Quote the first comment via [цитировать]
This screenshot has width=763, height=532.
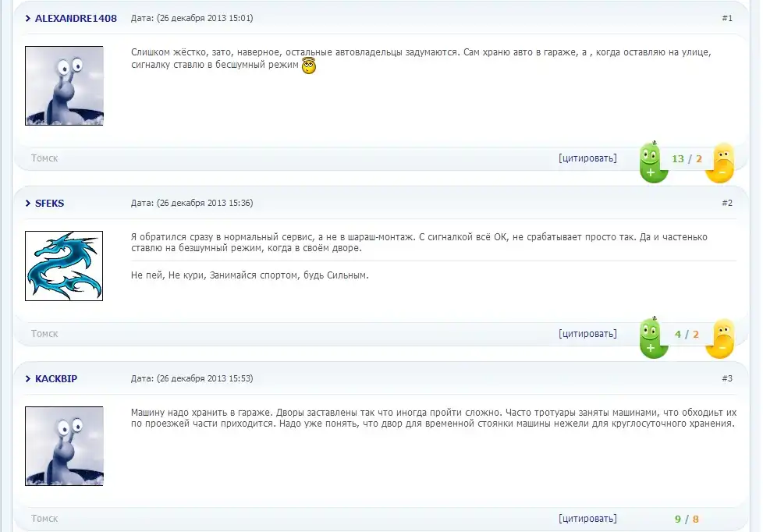click(587, 158)
